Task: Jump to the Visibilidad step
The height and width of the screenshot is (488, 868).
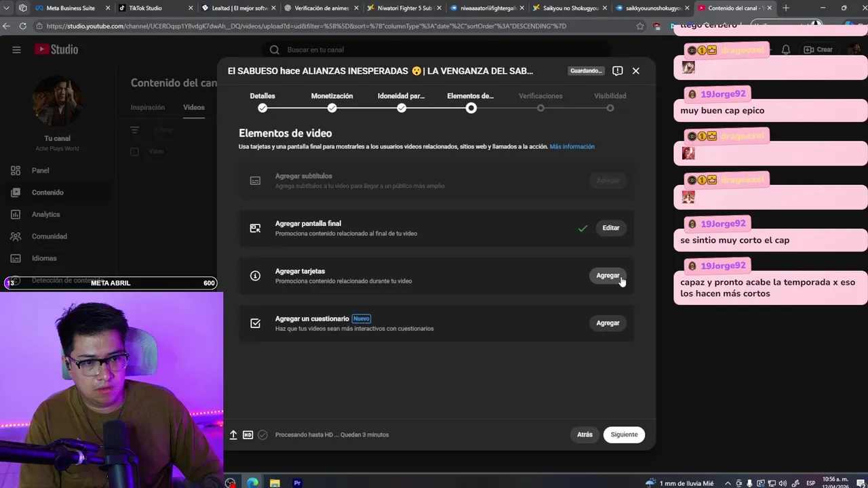Action: pos(610,102)
